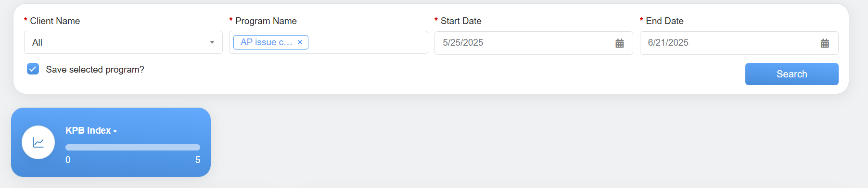
Task: Open the Start Date calendar picker icon
Action: [x=619, y=43]
